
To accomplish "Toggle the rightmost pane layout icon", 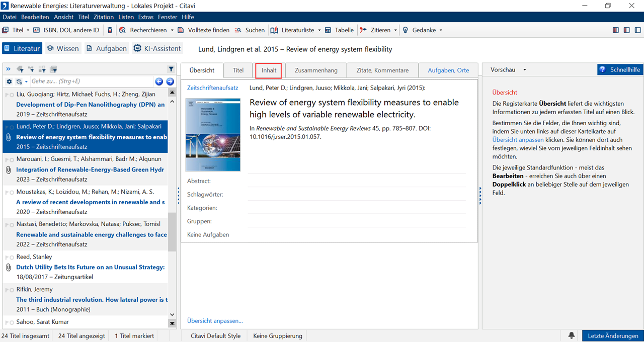I will [x=637, y=30].
